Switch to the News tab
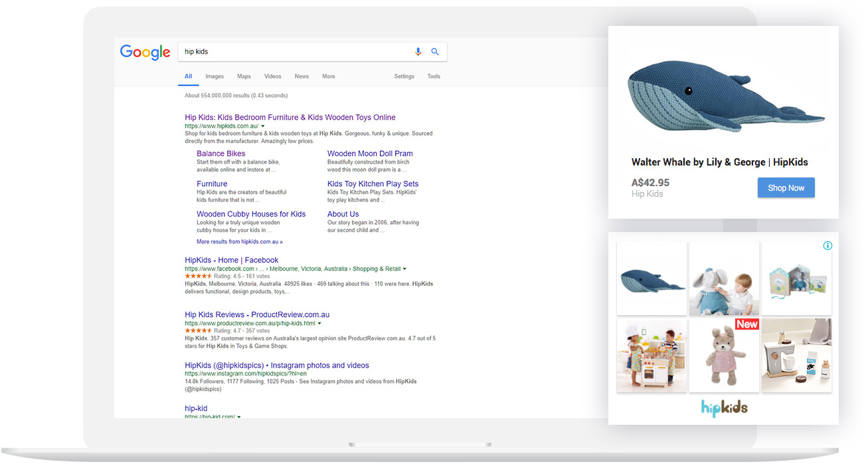The height and width of the screenshot is (464, 868). point(302,76)
